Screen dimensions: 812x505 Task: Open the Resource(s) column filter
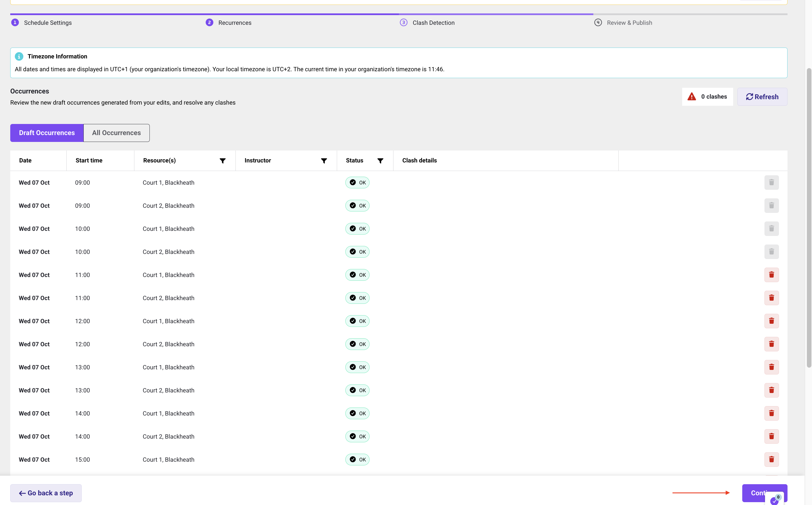(223, 161)
